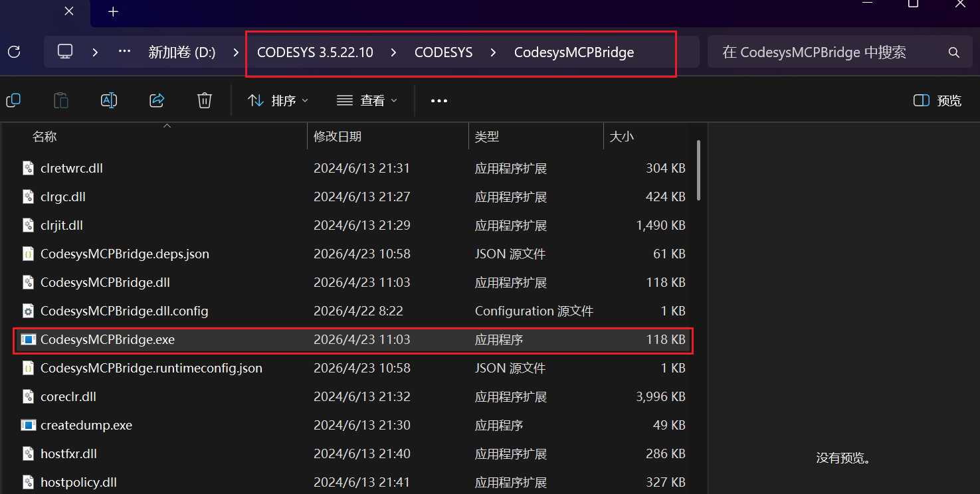Go to the CODESYS breadcrumb folder
This screenshot has height=494, width=980.
tap(443, 52)
